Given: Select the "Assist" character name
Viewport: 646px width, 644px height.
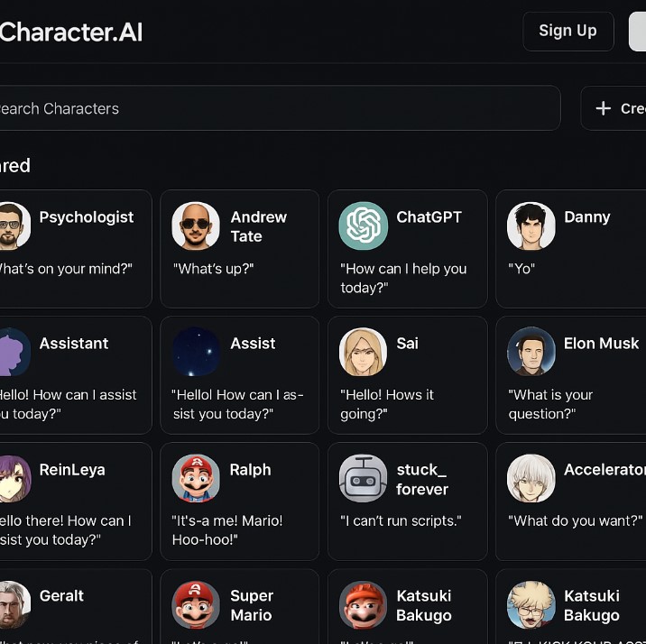Looking at the screenshot, I should click(253, 344).
